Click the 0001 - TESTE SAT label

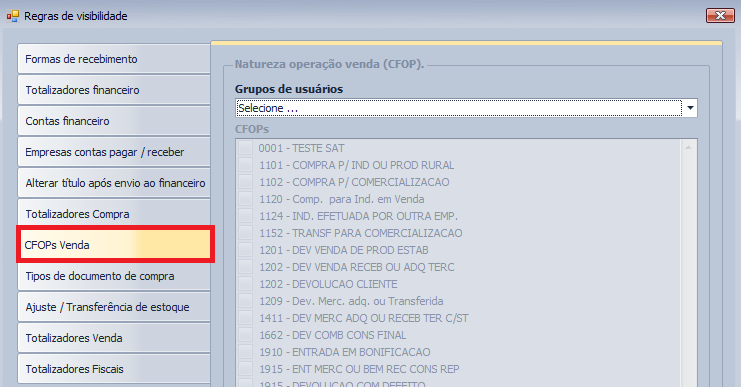[302, 148]
